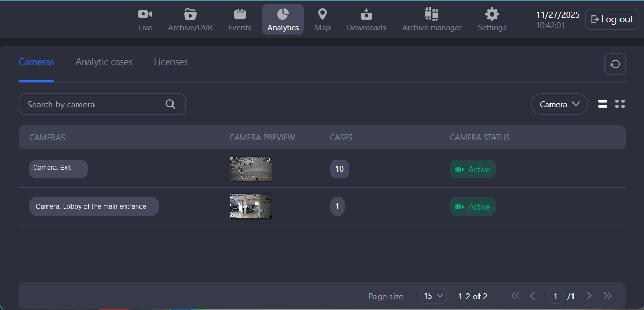Screen dimensions: 644x310
Task: Open the Map view
Action: [323, 20]
